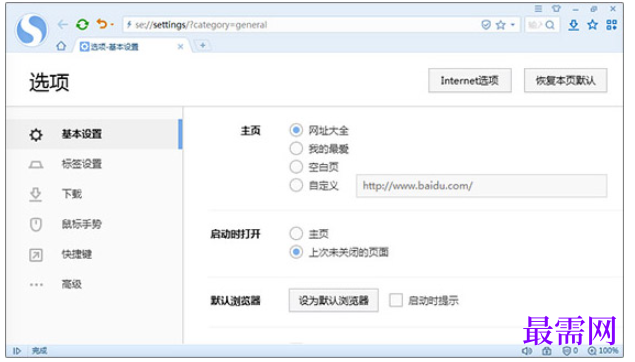Open 基本设置 in the sidebar
Screen dimensions: 635x362
(x=94, y=134)
